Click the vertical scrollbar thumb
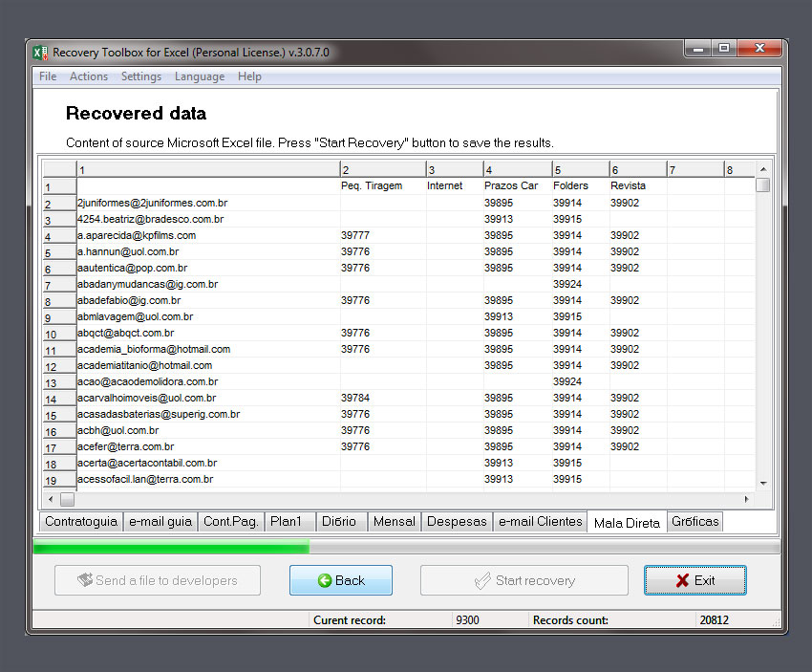Viewport: 812px width, 672px height. coord(763,185)
